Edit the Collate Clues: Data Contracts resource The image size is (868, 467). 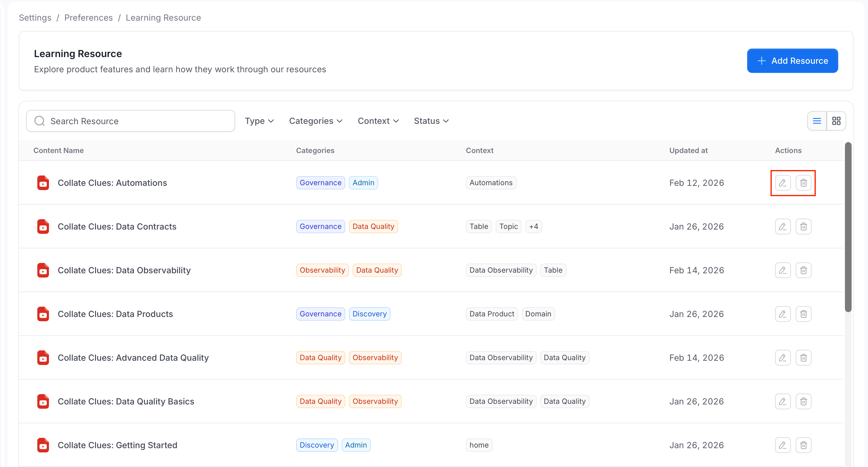click(x=782, y=227)
